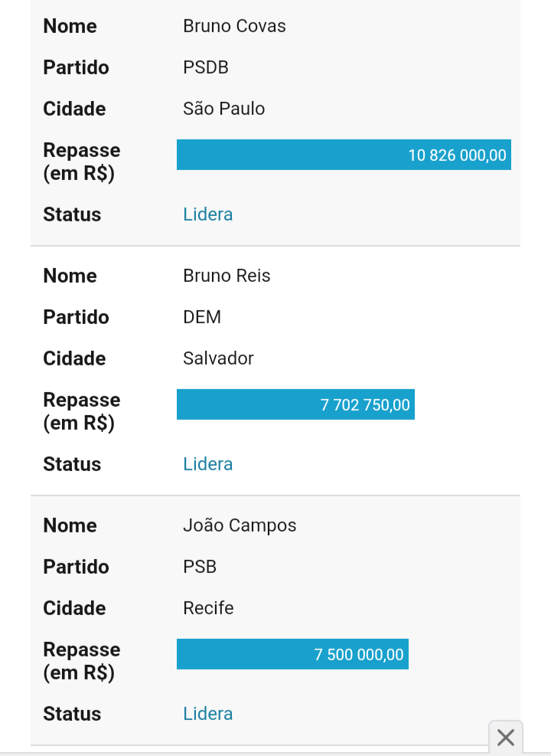Follow João Campos's Lidera status link
This screenshot has height=756, width=551.
(208, 714)
